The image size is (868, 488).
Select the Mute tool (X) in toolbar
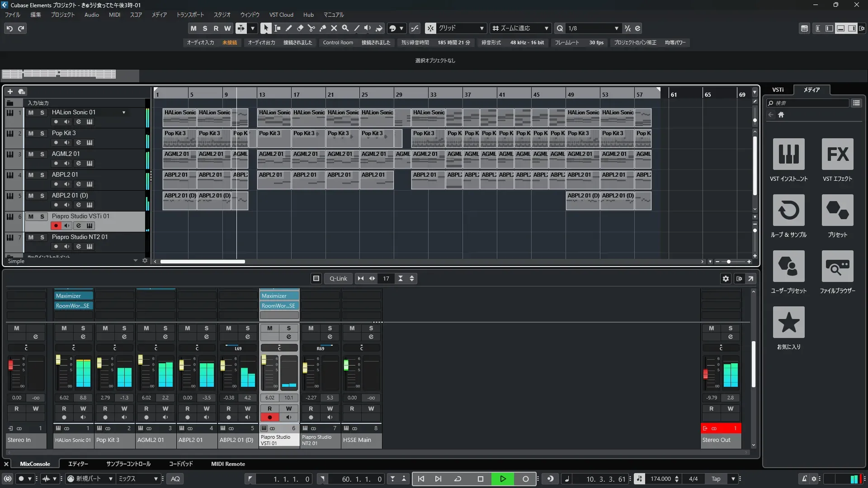coord(334,28)
